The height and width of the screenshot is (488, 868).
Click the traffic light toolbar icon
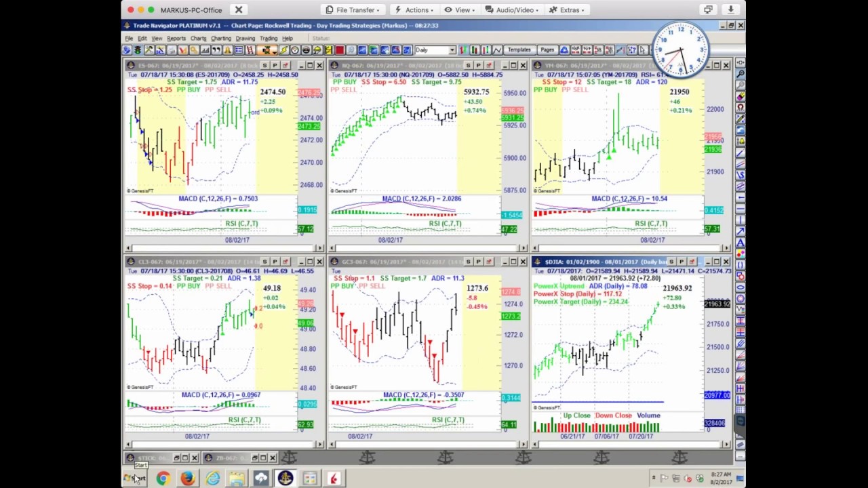pos(138,50)
